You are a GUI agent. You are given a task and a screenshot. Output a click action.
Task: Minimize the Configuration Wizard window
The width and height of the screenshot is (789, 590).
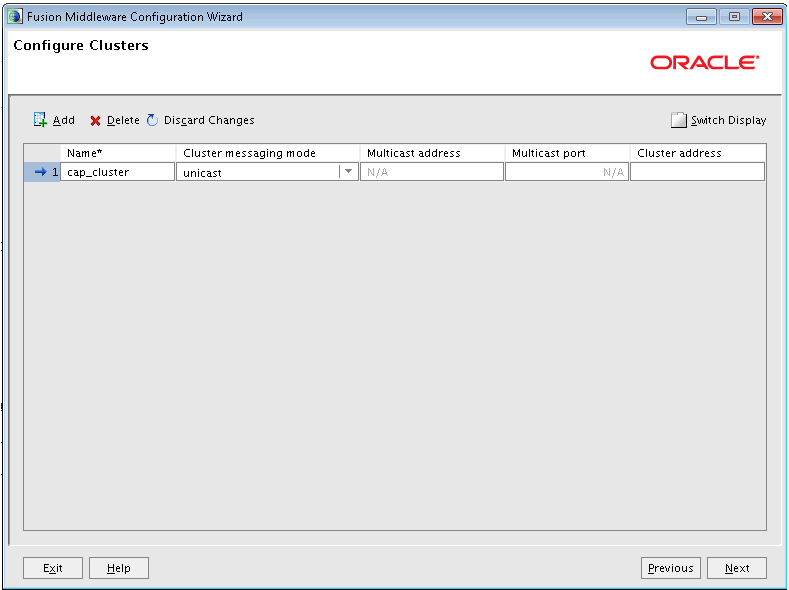tap(701, 17)
